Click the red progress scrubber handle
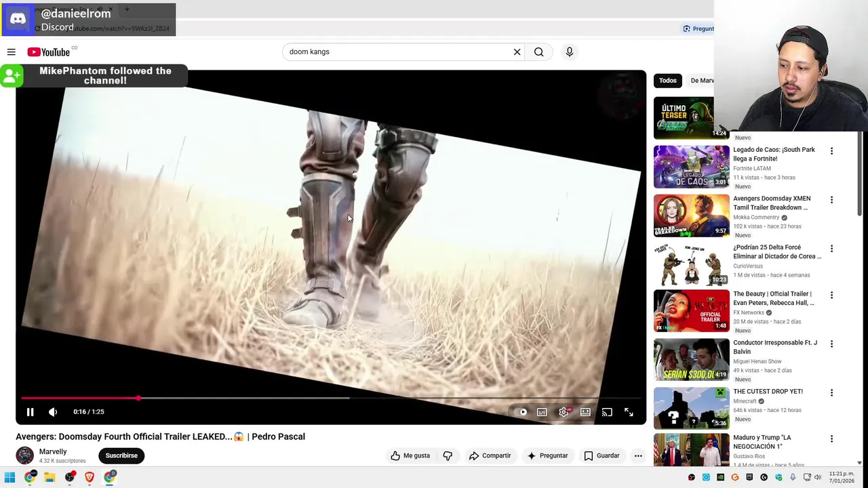This screenshot has height=488, width=868. point(138,398)
